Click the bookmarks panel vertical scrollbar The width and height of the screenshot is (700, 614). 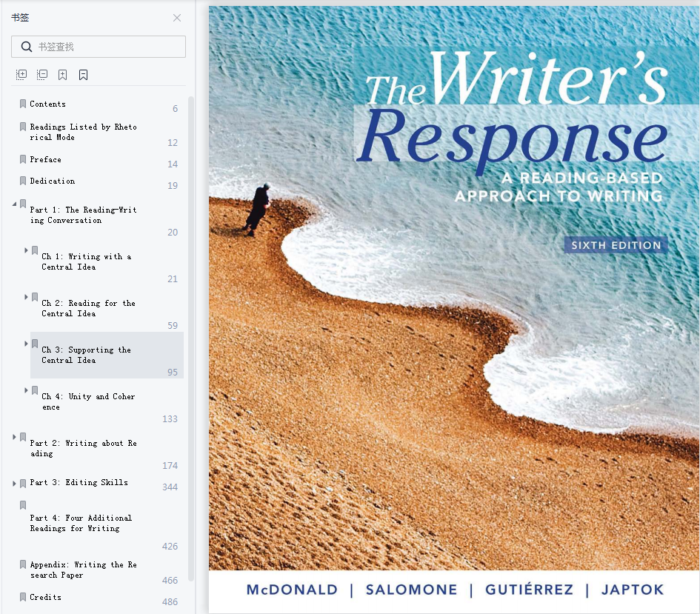(x=191, y=338)
